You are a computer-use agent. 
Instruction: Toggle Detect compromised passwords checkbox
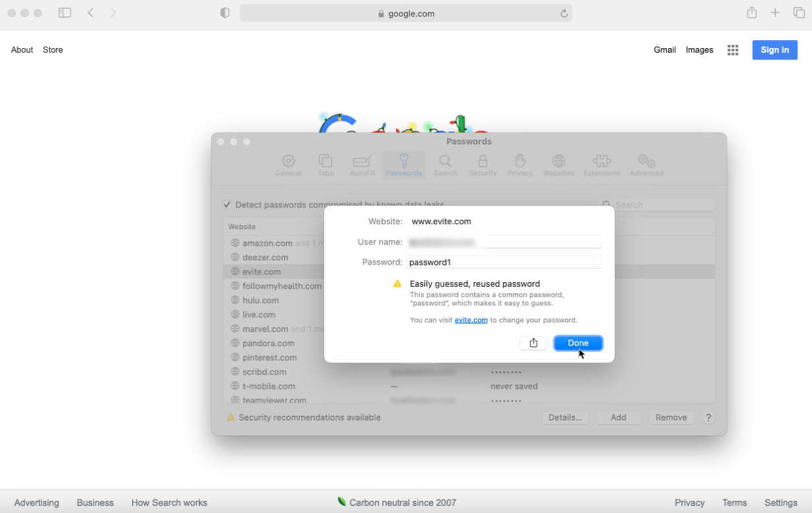point(227,204)
